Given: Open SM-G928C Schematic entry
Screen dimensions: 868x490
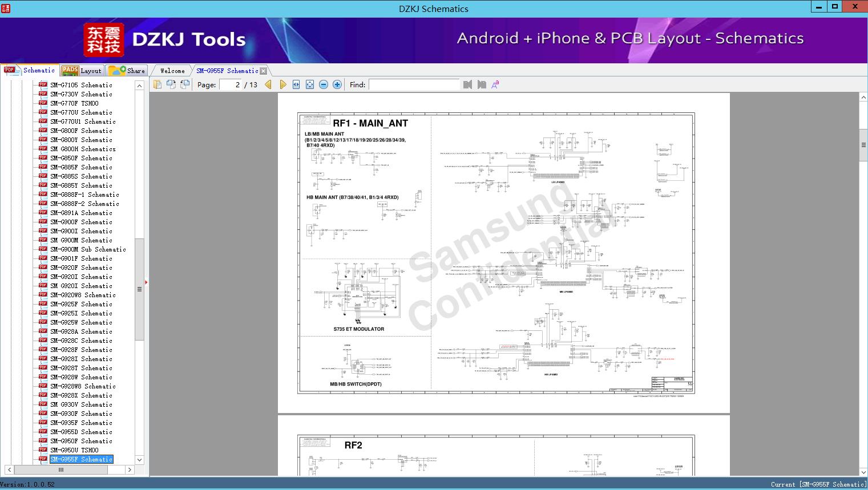Looking at the screenshot, I should coord(81,341).
